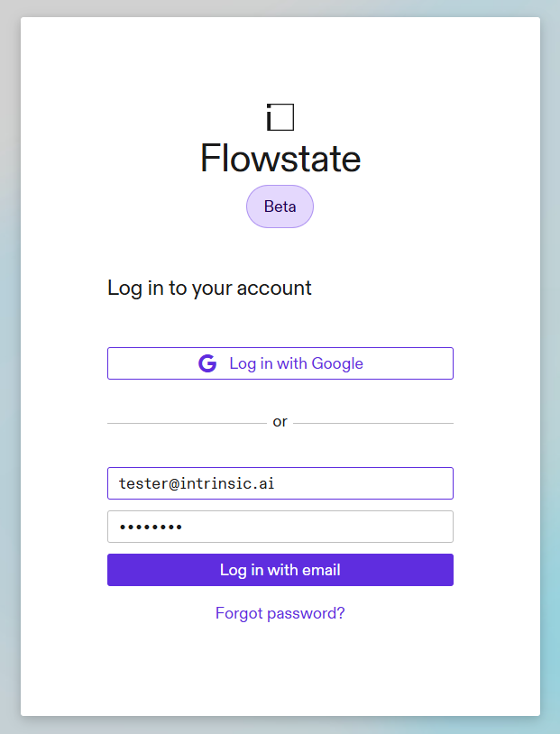Open the Forgot password? link
This screenshot has height=734, width=560.
point(280,613)
